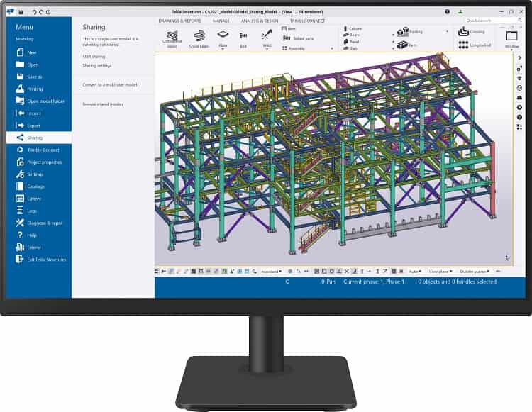This screenshot has width=532, height=412.
Task: Open Project properties from the menu
Action: coord(44,162)
